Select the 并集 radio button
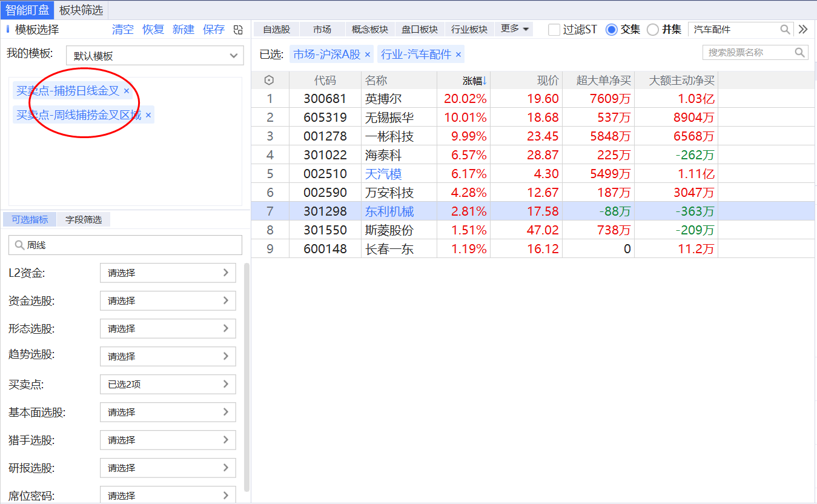This screenshot has height=504, width=817. pyautogui.click(x=653, y=30)
